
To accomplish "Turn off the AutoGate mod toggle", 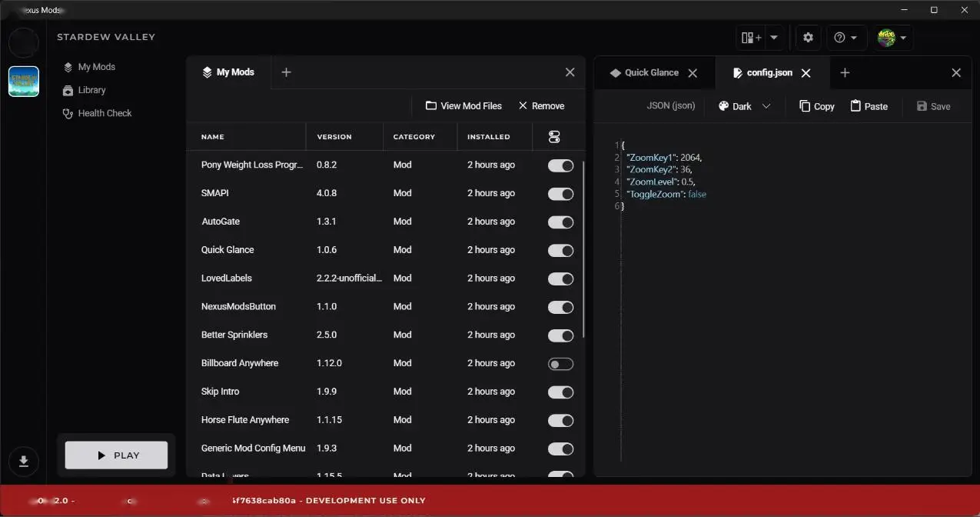I will [x=560, y=222].
